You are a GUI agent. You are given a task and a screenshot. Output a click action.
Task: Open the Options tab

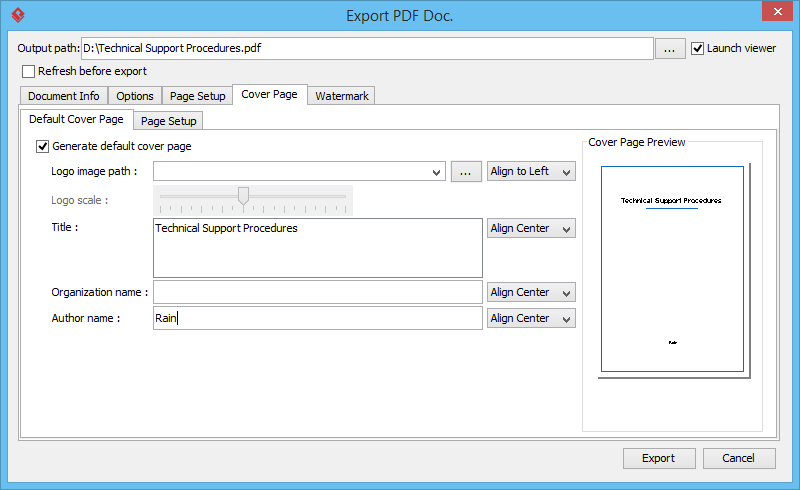(135, 96)
